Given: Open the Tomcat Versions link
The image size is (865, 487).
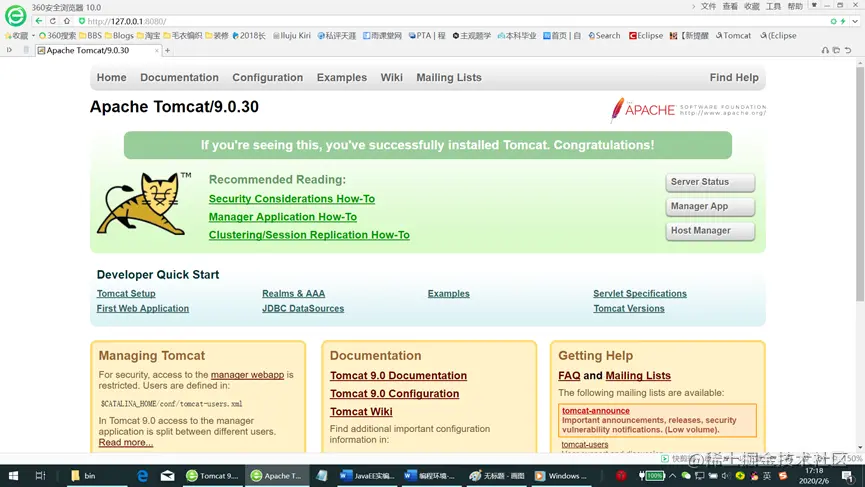Looking at the screenshot, I should (629, 308).
